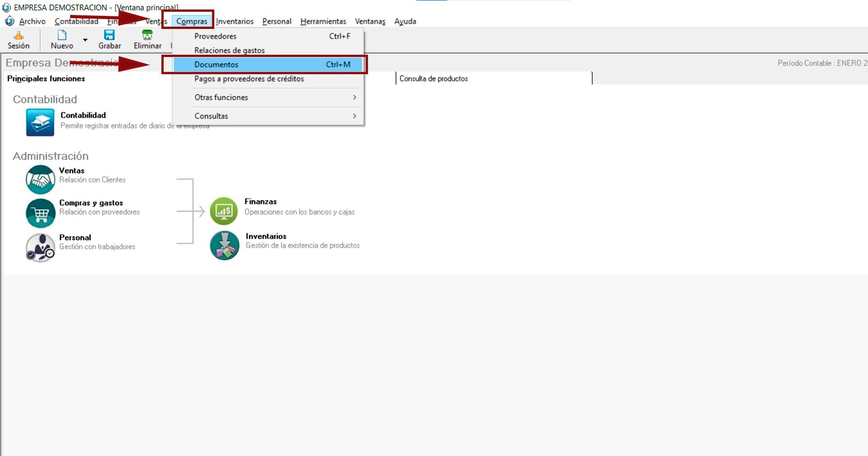The height and width of the screenshot is (456, 868).
Task: Click the Sesión toolbar icon
Action: pos(19,35)
